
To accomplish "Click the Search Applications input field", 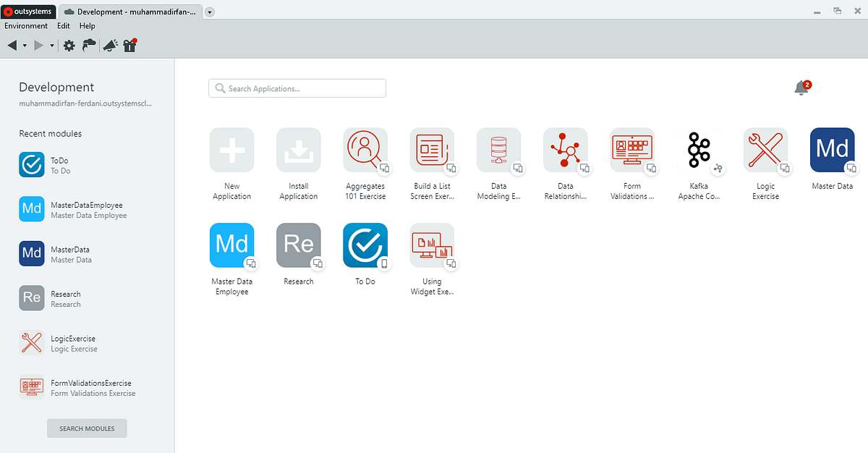I will click(297, 88).
